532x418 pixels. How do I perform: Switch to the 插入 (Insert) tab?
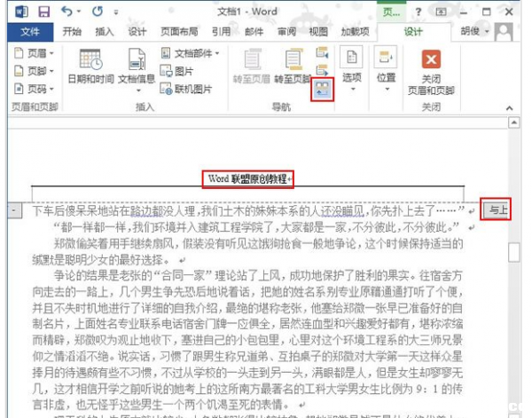[105, 32]
